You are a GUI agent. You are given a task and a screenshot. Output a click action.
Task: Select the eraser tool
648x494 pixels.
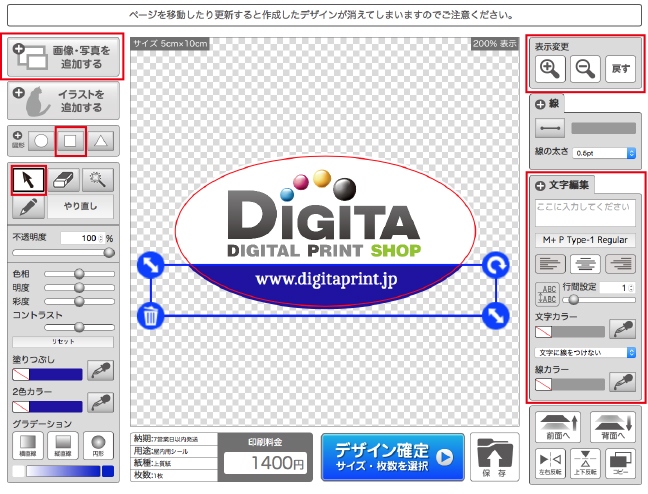pyautogui.click(x=63, y=180)
